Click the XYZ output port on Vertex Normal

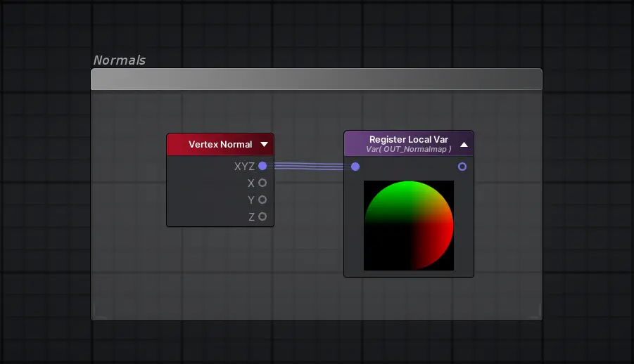click(262, 166)
